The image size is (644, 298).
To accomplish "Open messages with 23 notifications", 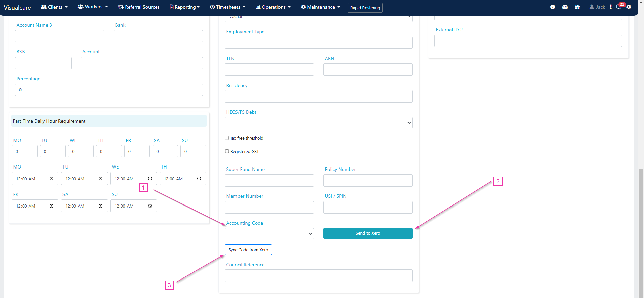I will [x=619, y=7].
